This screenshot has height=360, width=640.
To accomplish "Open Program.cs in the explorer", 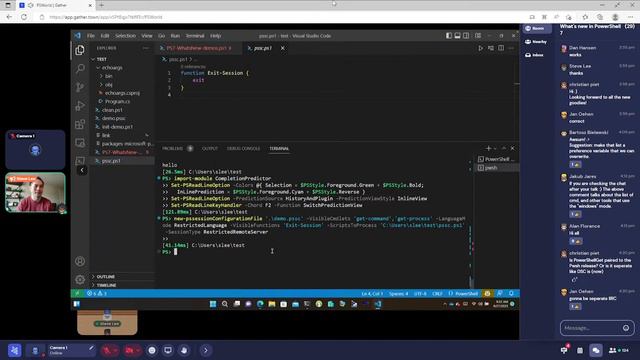I will (x=117, y=101).
